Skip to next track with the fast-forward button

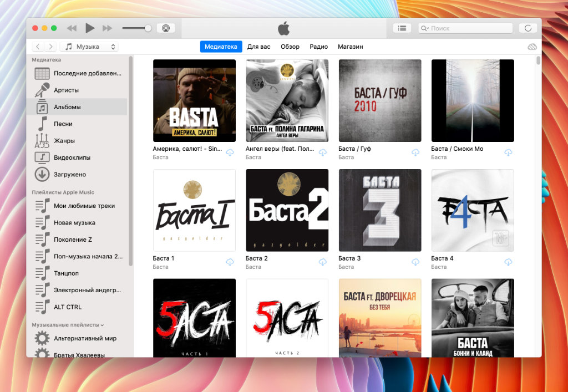point(107,28)
